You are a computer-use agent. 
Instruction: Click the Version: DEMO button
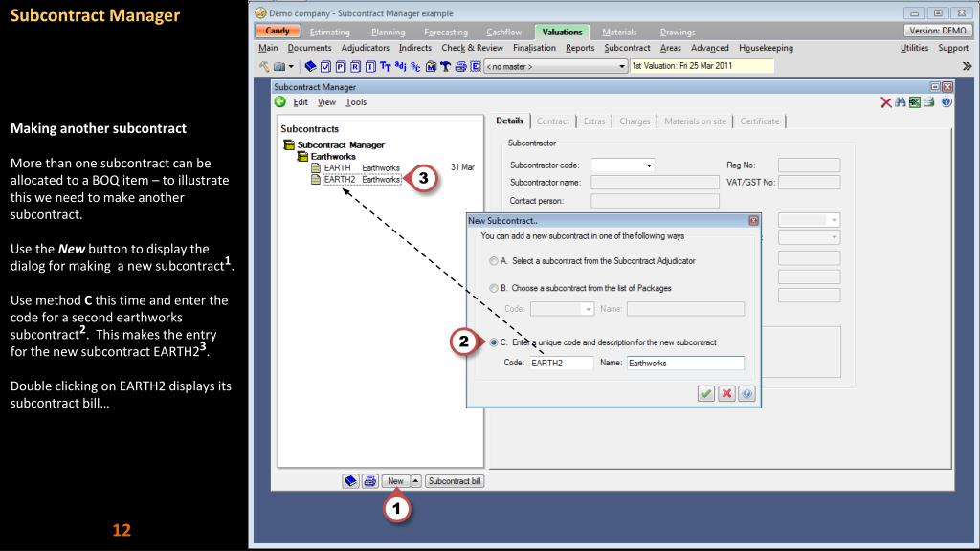click(x=938, y=31)
